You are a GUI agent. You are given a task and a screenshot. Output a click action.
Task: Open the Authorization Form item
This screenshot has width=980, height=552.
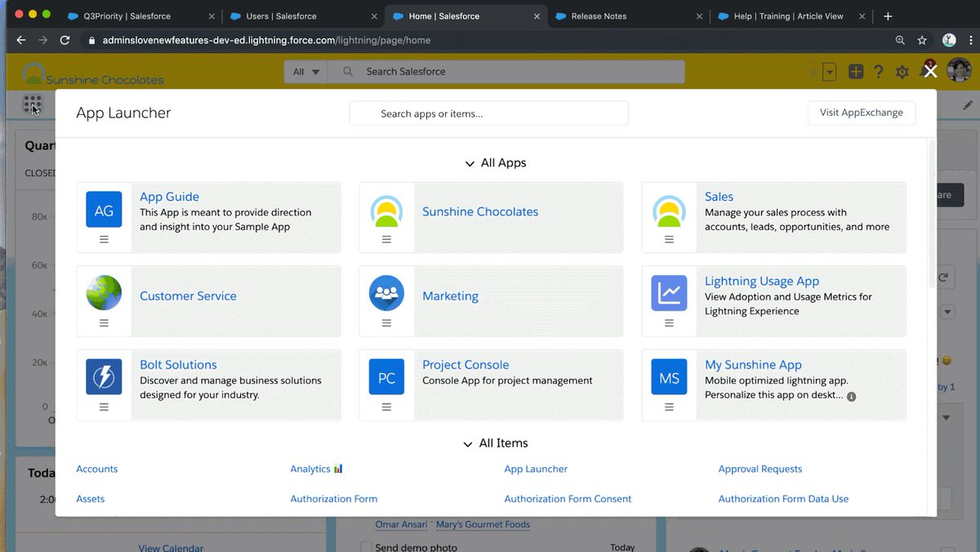(334, 499)
